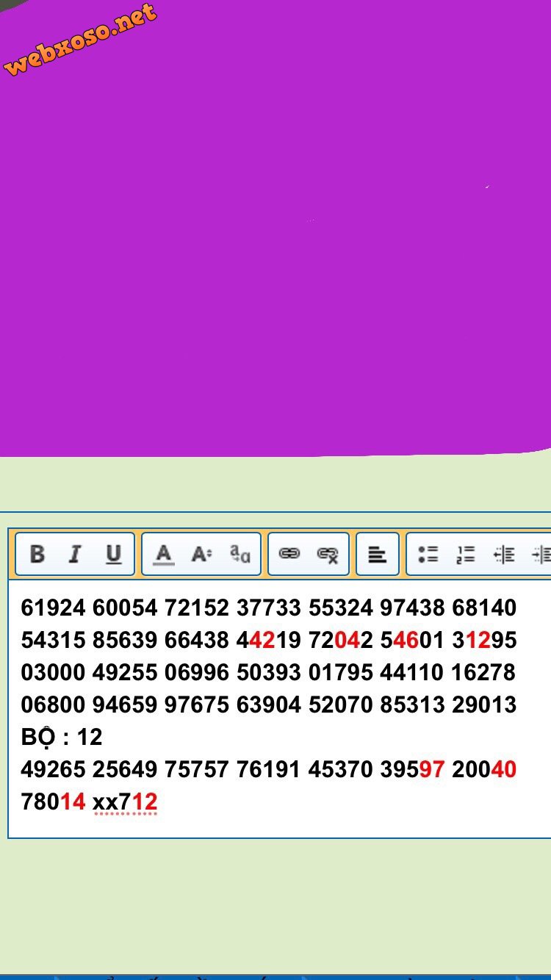The height and width of the screenshot is (980, 551).
Task: Click the 'BỘ : 12' line
Action: click(x=62, y=737)
